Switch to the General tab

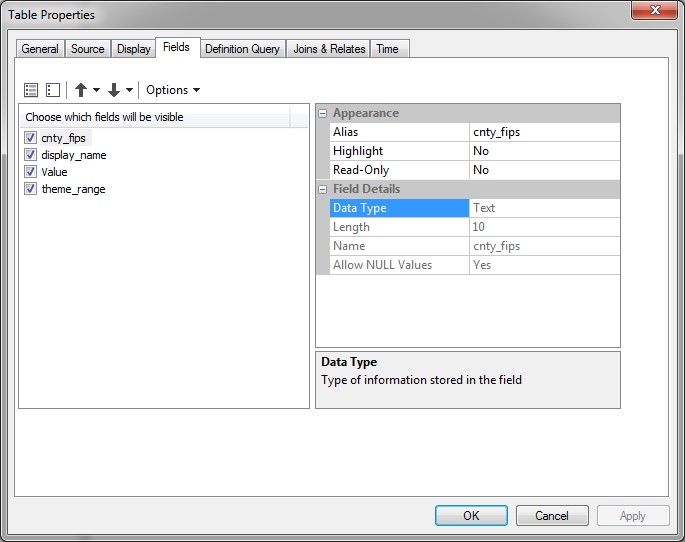click(x=40, y=49)
